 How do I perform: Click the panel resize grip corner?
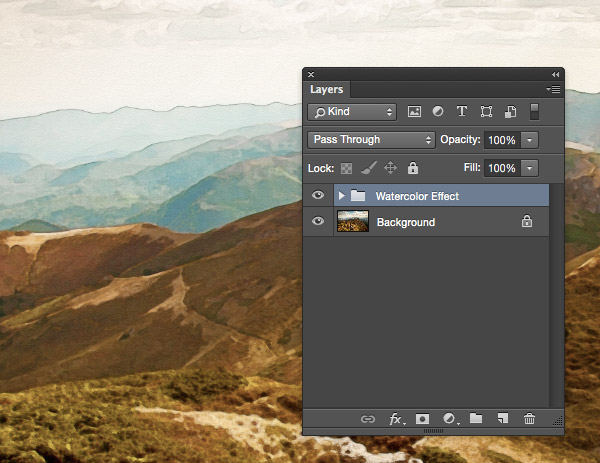[x=558, y=421]
